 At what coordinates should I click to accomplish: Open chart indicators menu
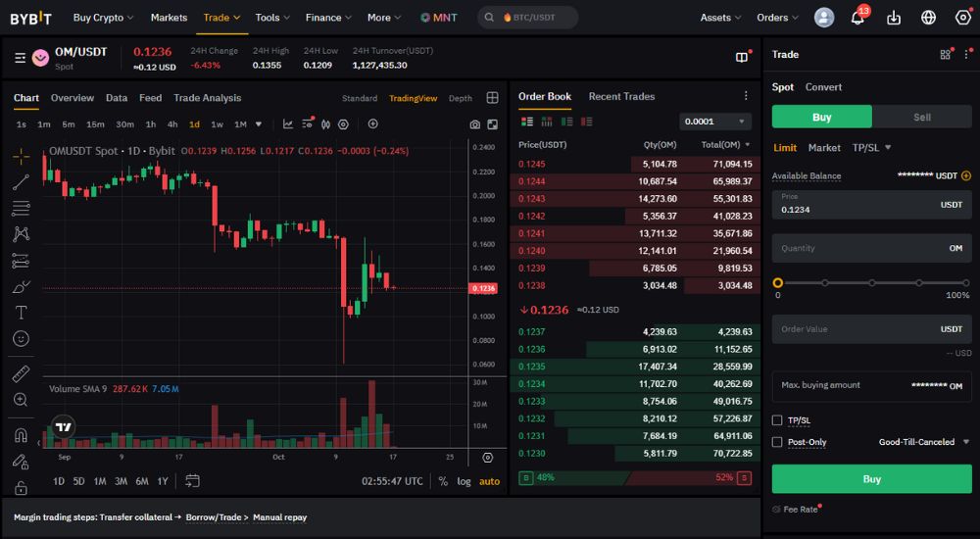click(x=287, y=123)
